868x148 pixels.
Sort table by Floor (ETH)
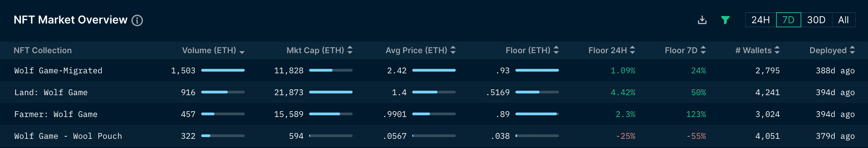[556, 50]
